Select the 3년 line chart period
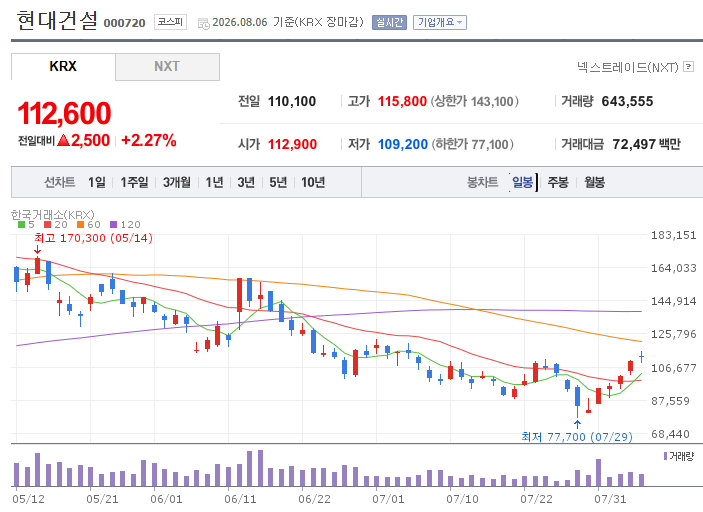The height and width of the screenshot is (512, 703). pos(246,182)
